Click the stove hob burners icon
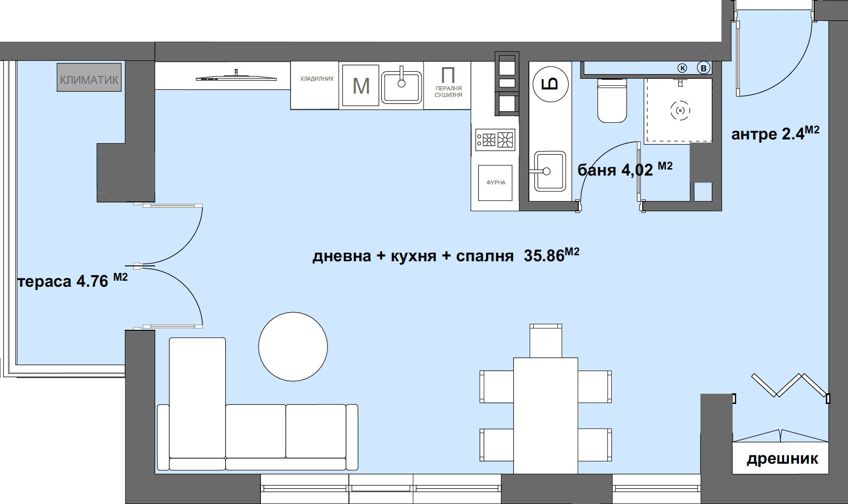The image size is (848, 504). [x=495, y=139]
